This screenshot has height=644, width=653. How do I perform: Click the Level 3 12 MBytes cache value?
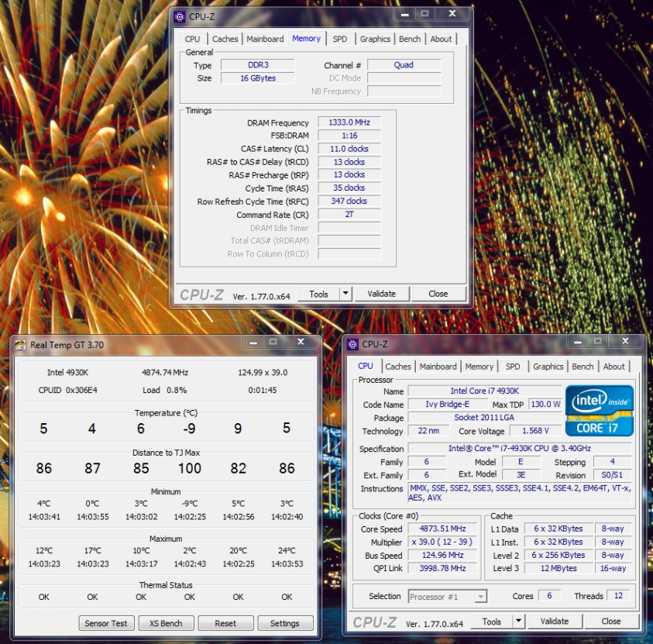point(558,568)
